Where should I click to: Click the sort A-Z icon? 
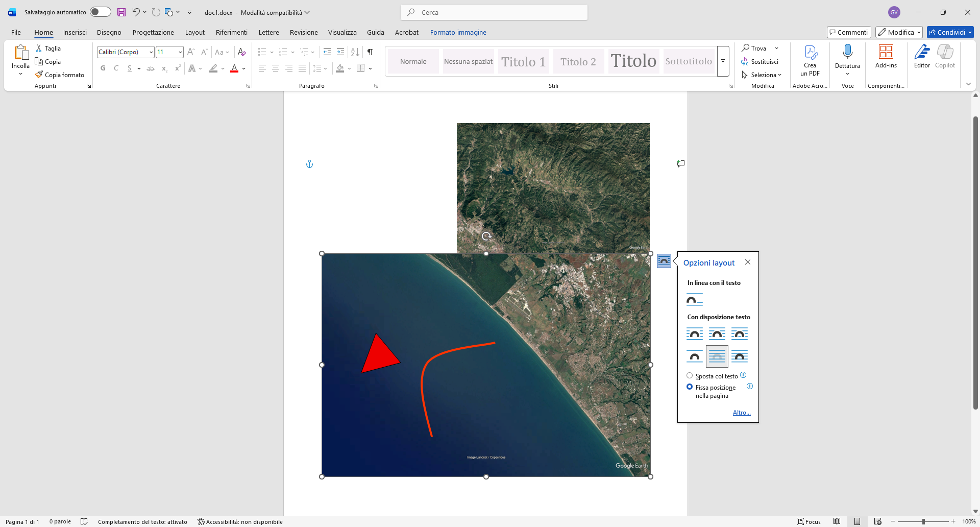pos(355,52)
